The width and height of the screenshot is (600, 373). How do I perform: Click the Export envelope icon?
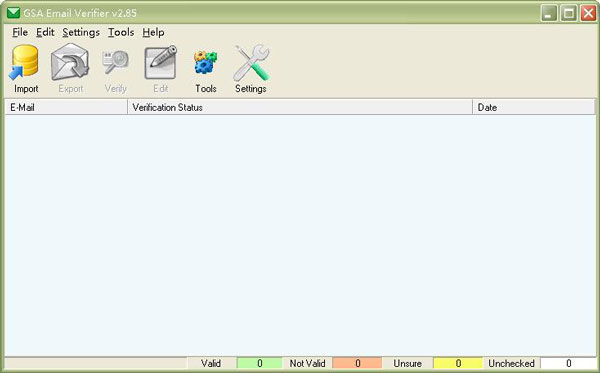pos(70,62)
